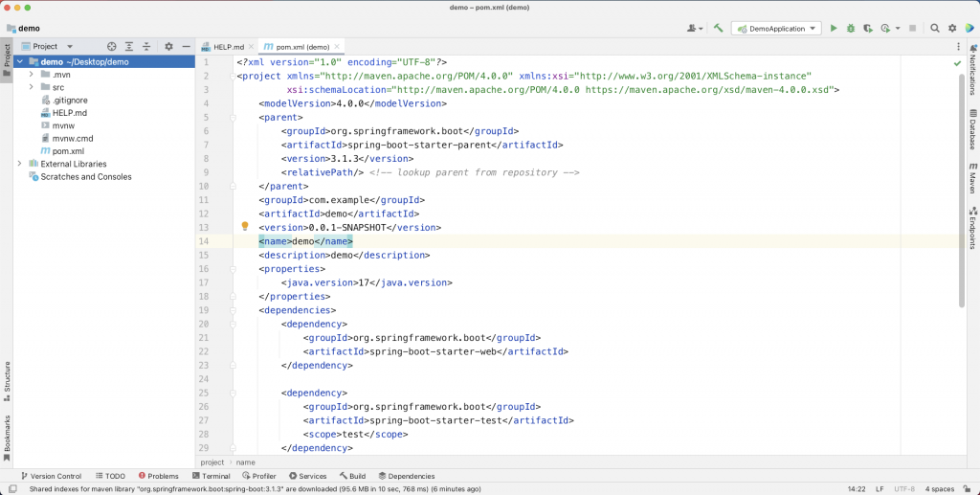Click 'name' in the breadcrumb bar

(x=246, y=462)
